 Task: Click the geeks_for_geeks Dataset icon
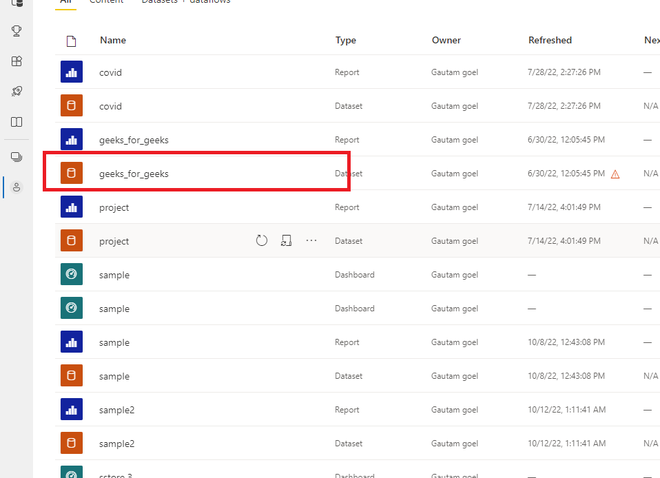pos(72,173)
